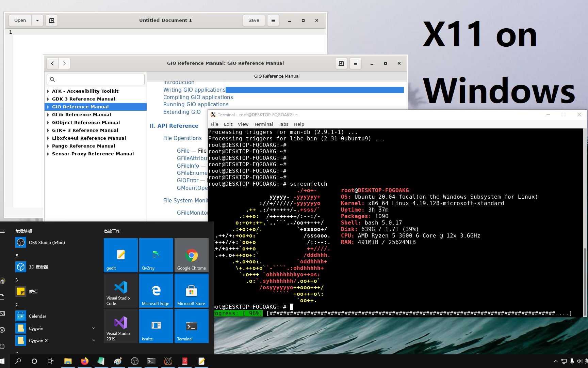Open hamburger menu in GIO manual window
Image resolution: width=588 pixels, height=368 pixels.
355,63
